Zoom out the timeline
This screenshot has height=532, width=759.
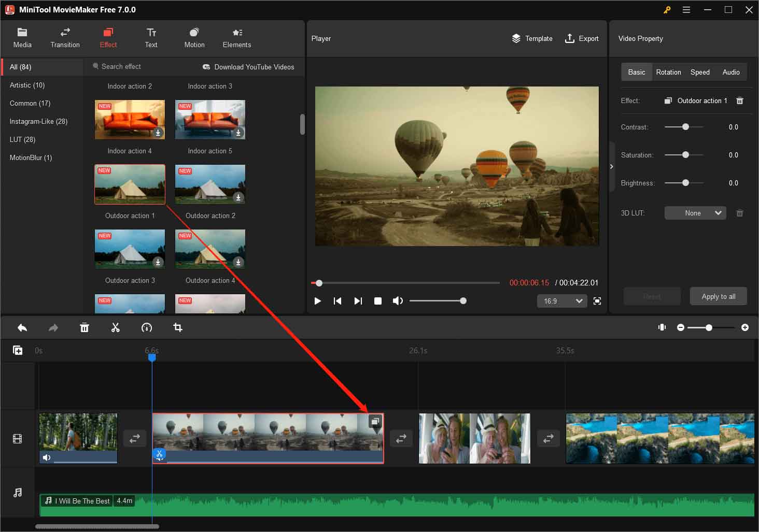681,327
